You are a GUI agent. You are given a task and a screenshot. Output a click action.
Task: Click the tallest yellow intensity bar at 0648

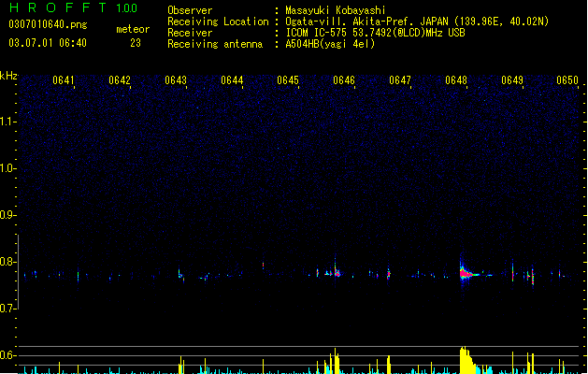[465, 360]
